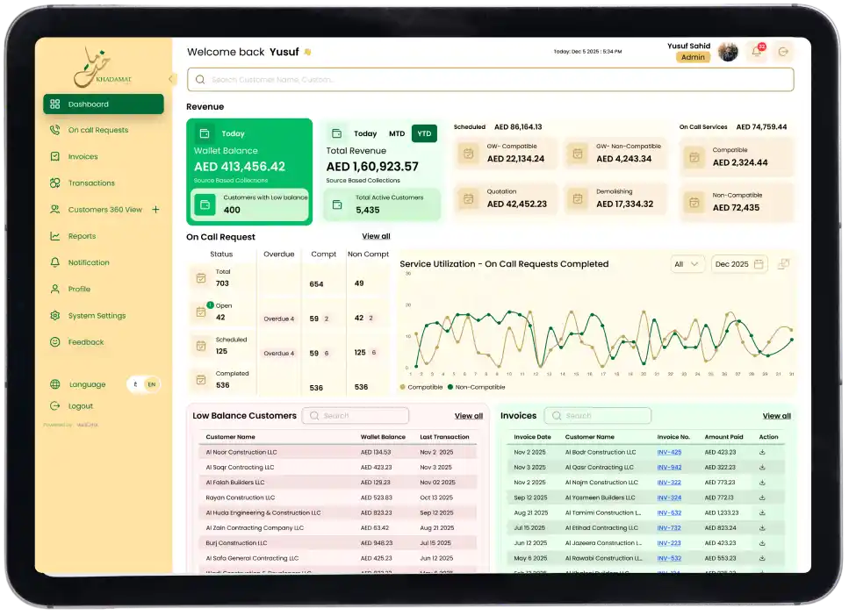Click the Demolishing calendar icon
The height and width of the screenshot is (616, 849).
(578, 199)
